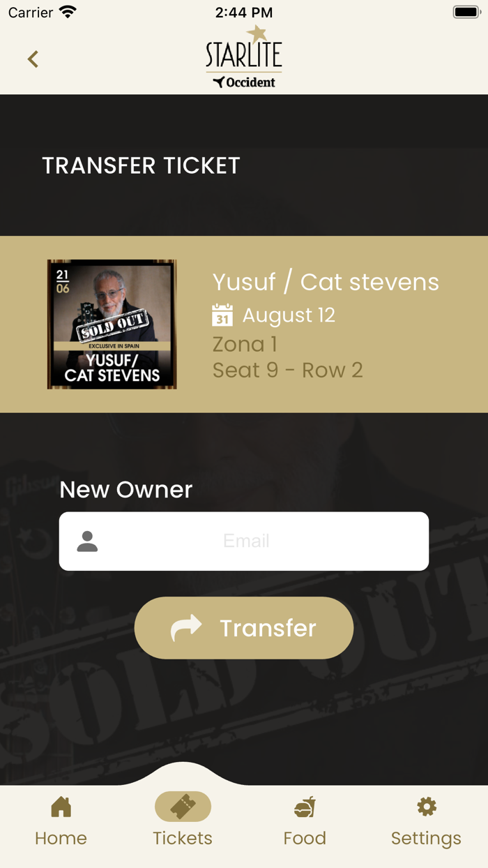This screenshot has height=868, width=488.
Task: Open the Yusuf / Cat Stevens poster thumbnail
Action: pos(112,324)
